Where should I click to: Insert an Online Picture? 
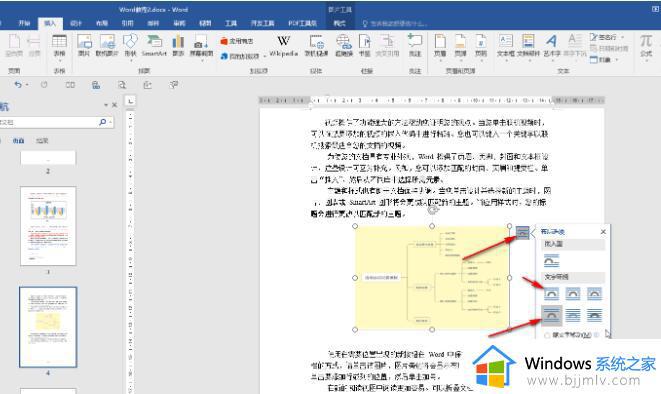[107, 46]
